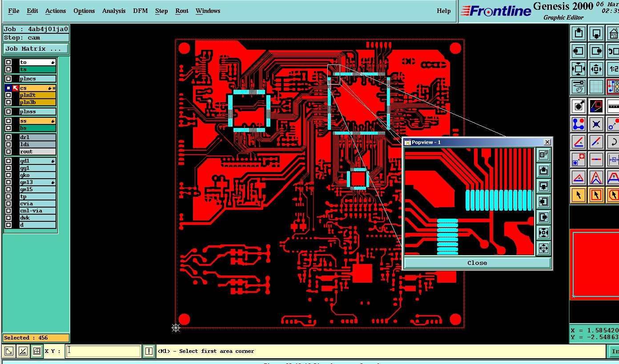Click Popview pan right icon
The image size is (619, 364).
click(x=543, y=217)
